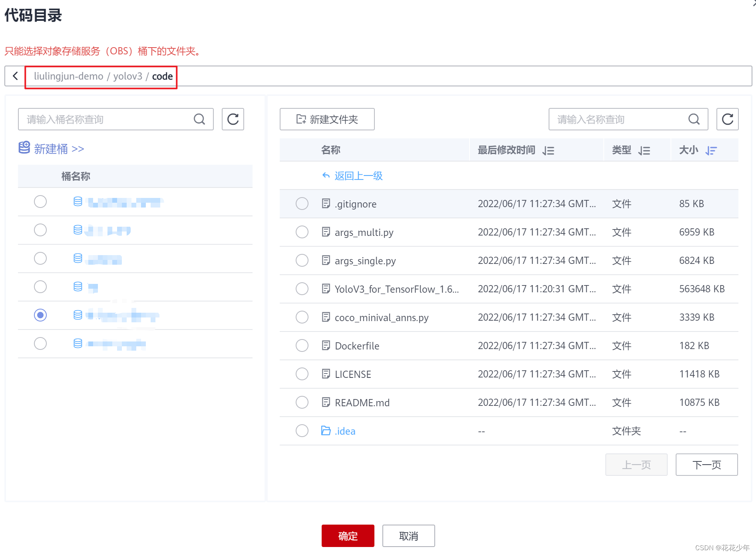Select the .gitignore radio button
The image size is (756, 555).
[x=302, y=204]
